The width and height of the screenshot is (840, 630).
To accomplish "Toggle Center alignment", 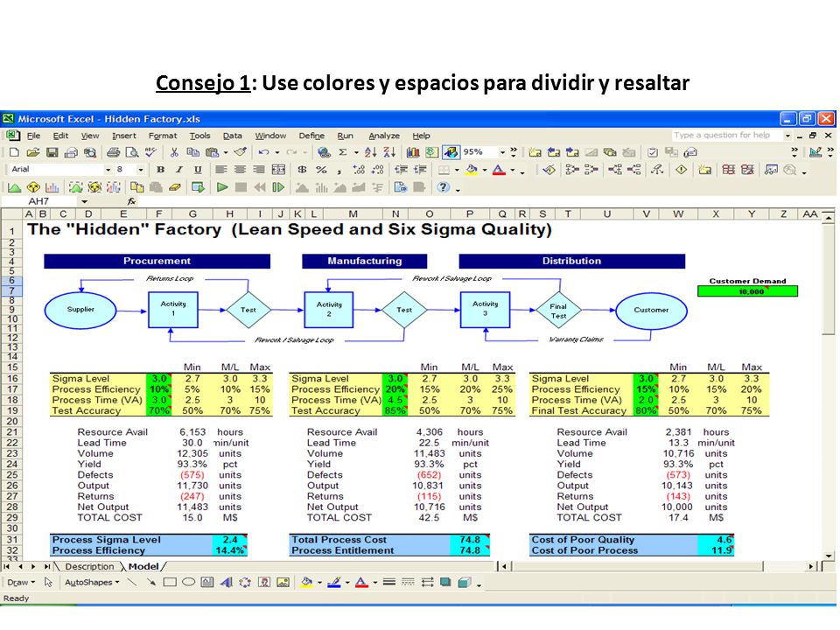I will tap(240, 170).
